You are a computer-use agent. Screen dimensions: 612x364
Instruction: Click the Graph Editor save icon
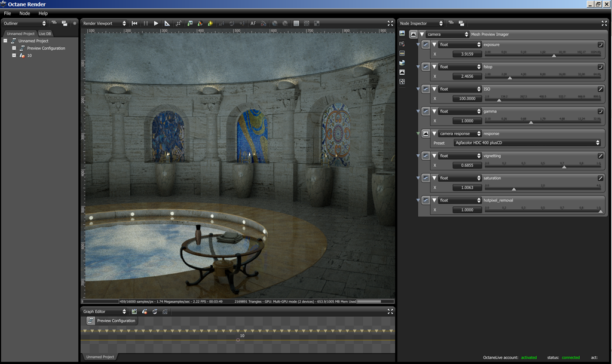click(x=134, y=311)
